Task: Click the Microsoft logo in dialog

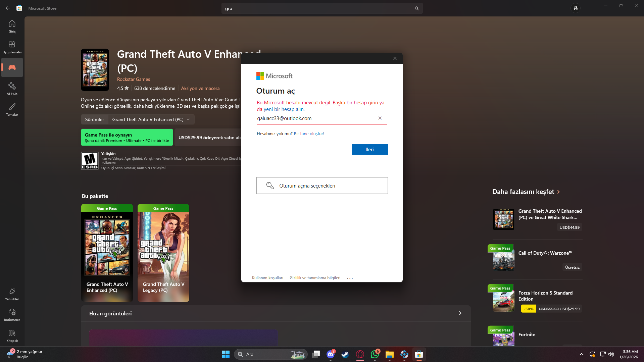Action: coord(274,76)
